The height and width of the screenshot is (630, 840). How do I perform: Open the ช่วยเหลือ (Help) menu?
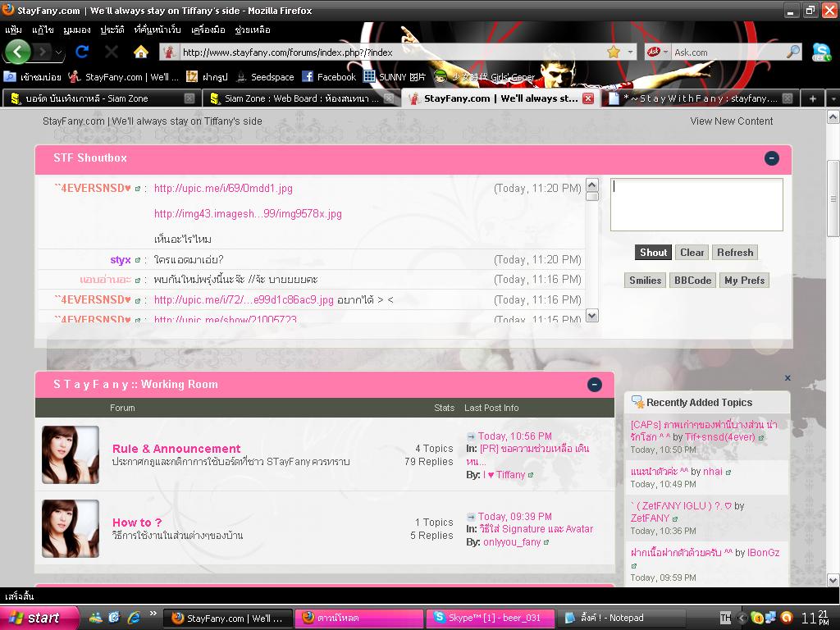[253, 30]
